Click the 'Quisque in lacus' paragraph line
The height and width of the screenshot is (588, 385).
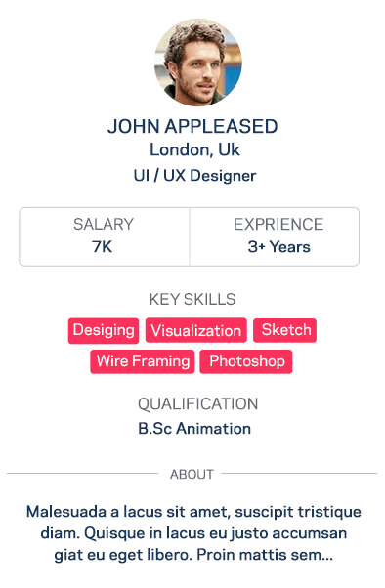[193, 533]
